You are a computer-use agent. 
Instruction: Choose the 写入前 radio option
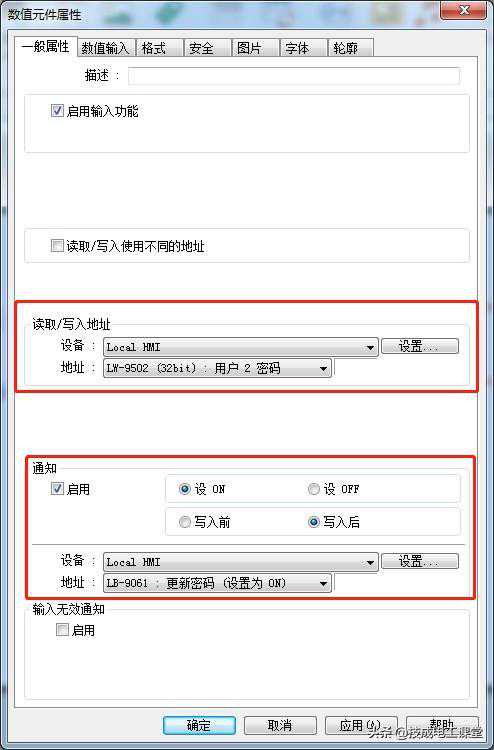(185, 522)
